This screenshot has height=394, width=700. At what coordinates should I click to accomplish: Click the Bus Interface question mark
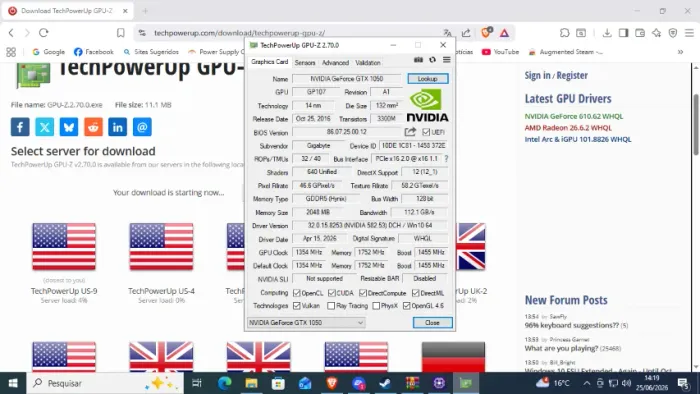point(446,158)
